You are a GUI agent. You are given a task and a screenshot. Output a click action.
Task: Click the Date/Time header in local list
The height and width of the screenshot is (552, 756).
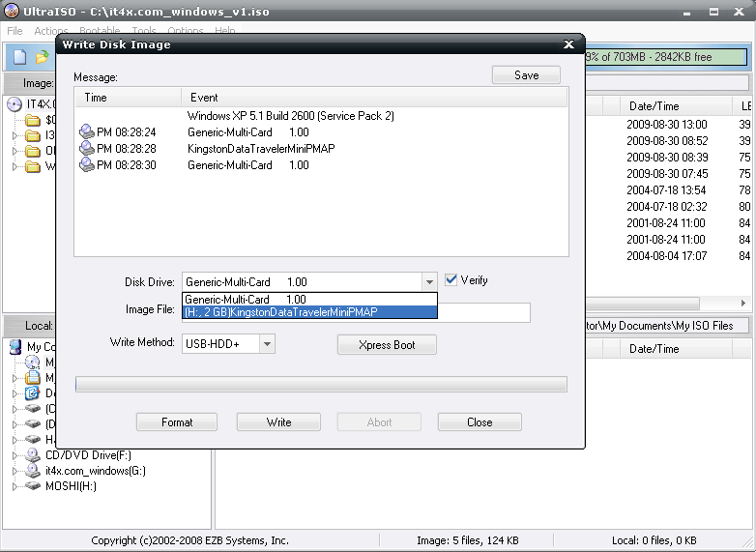coord(676,349)
